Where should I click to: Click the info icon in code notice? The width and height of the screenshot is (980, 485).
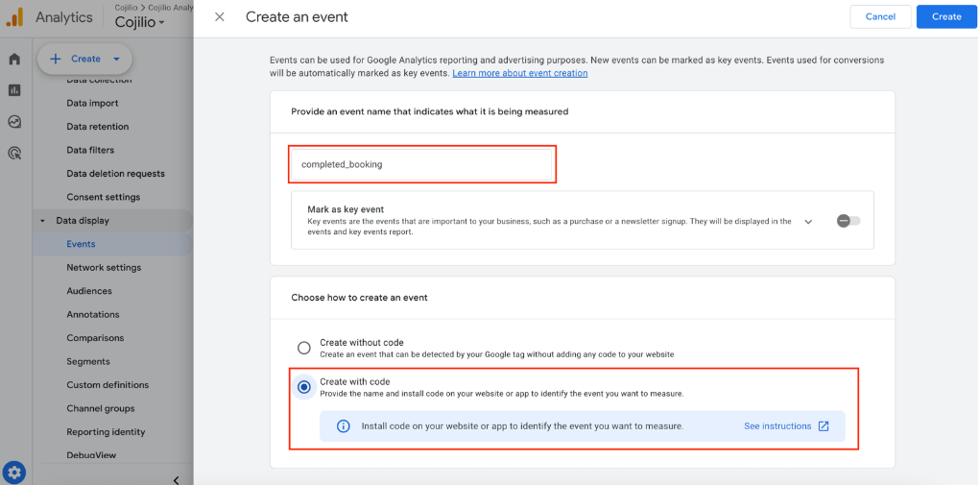(343, 426)
